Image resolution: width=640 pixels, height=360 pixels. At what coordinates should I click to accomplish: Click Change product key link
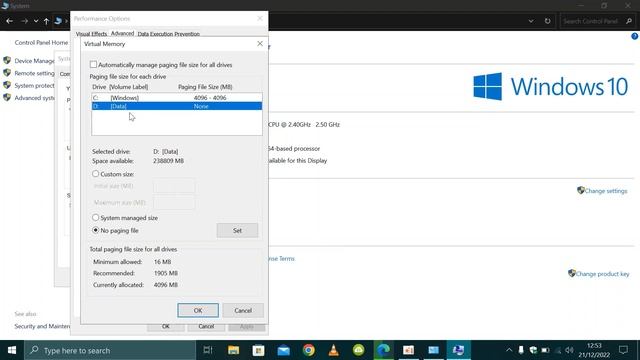point(602,274)
